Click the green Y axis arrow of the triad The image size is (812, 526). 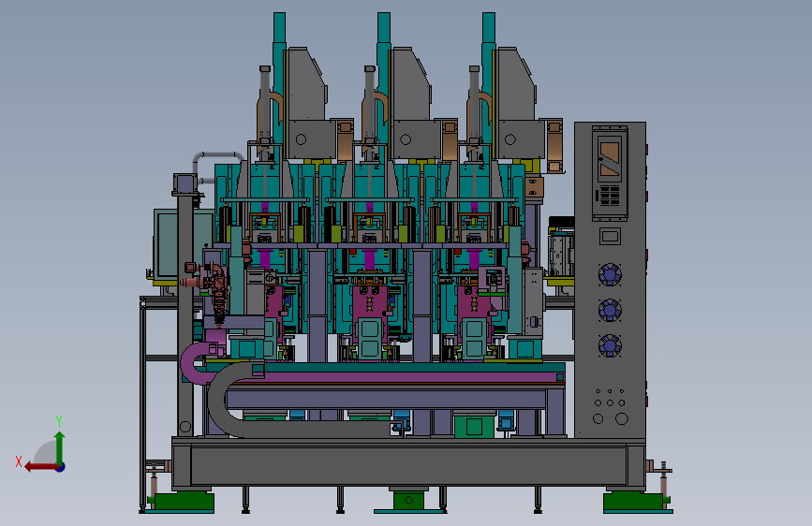(60, 447)
